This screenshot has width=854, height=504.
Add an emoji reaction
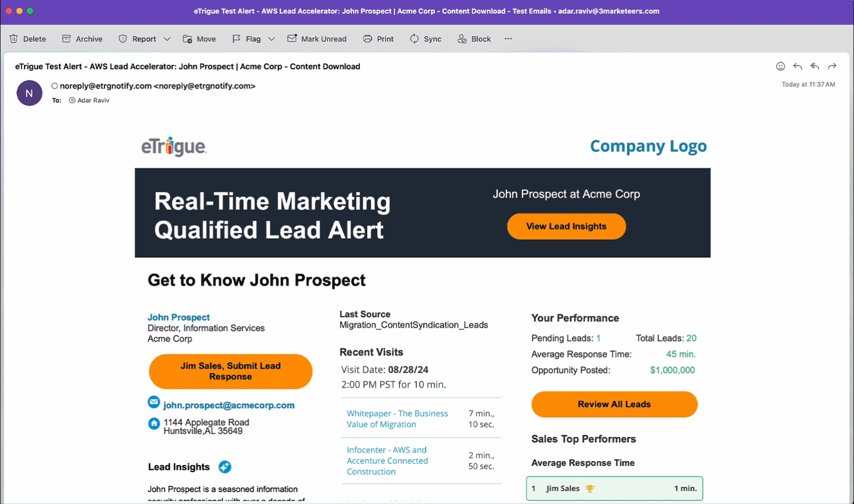[x=780, y=66]
